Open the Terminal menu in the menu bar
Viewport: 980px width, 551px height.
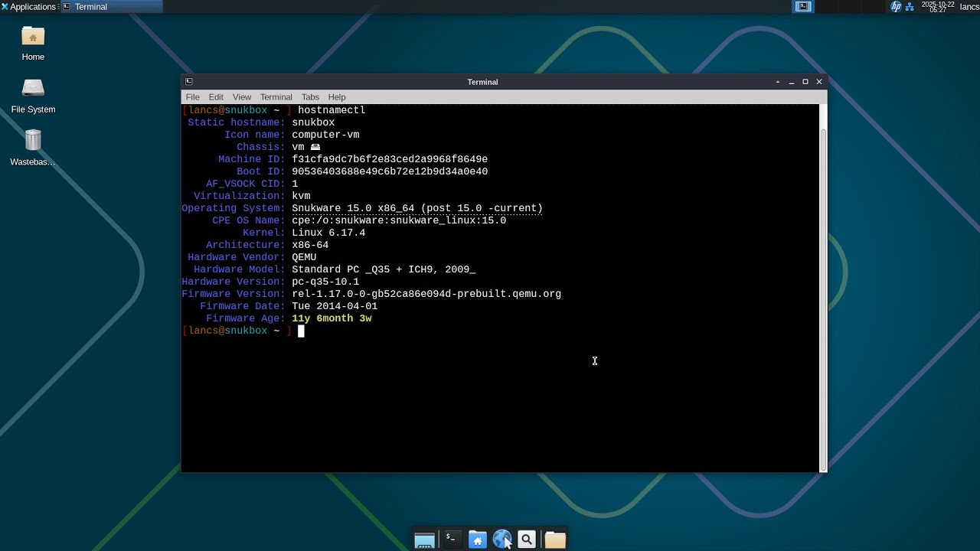[276, 97]
